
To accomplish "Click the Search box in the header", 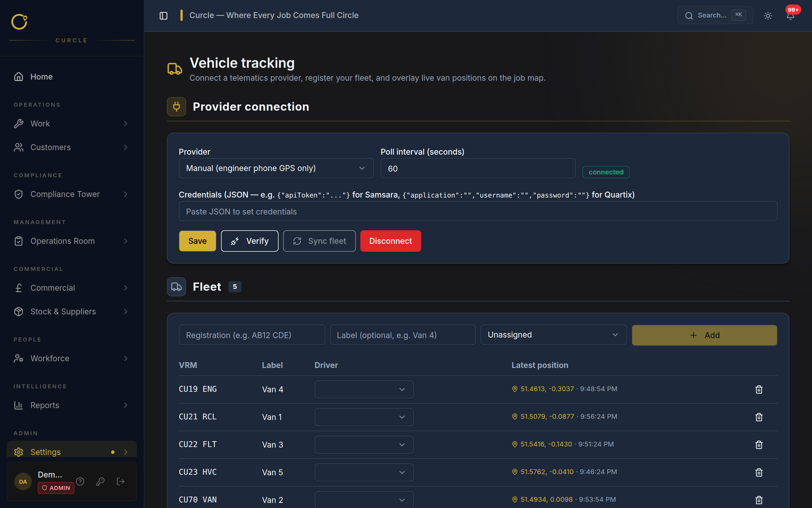I will [715, 16].
